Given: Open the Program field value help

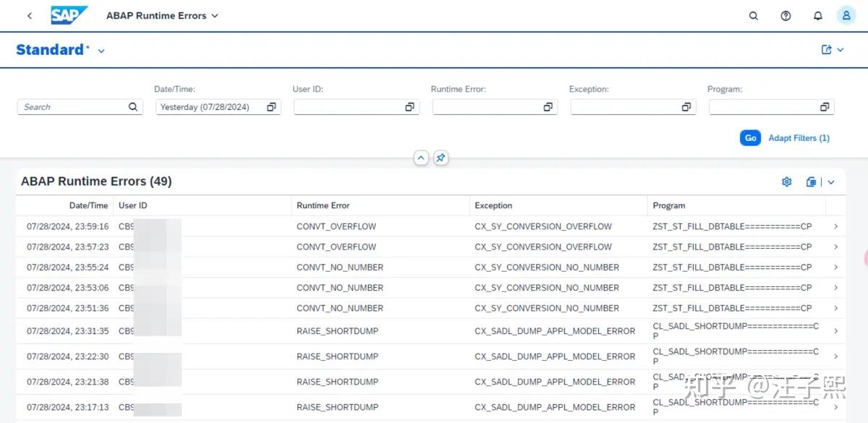Looking at the screenshot, I should 824,106.
